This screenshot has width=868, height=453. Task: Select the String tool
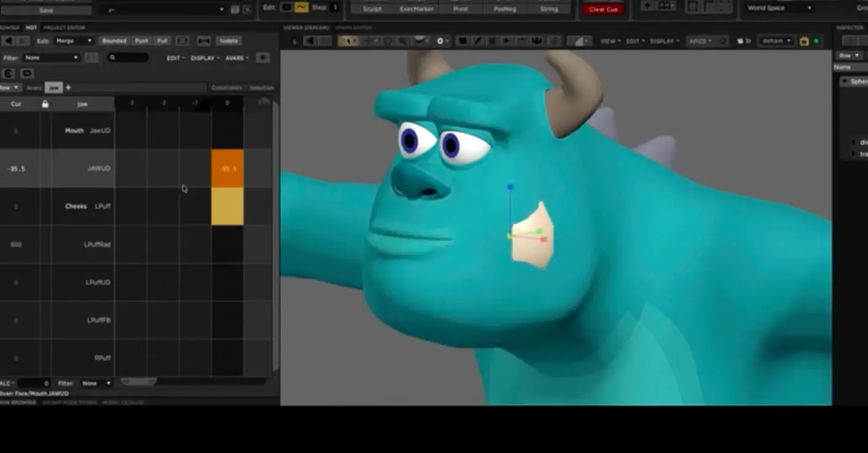[x=549, y=9]
